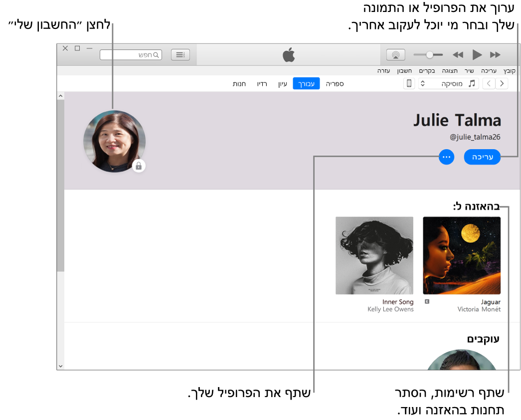Maximize the iTunes window
The image size is (521, 420).
77,48
